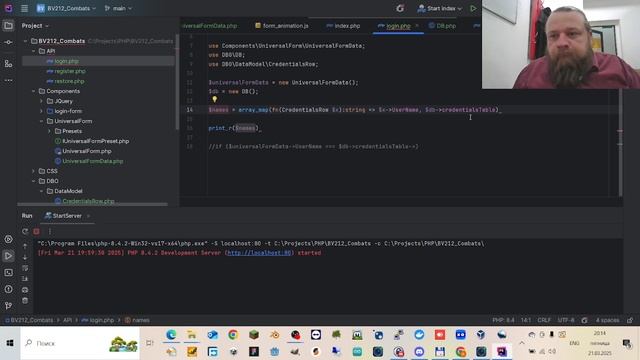
Task: Click the editor vertical scrollbar
Action: [620, 143]
